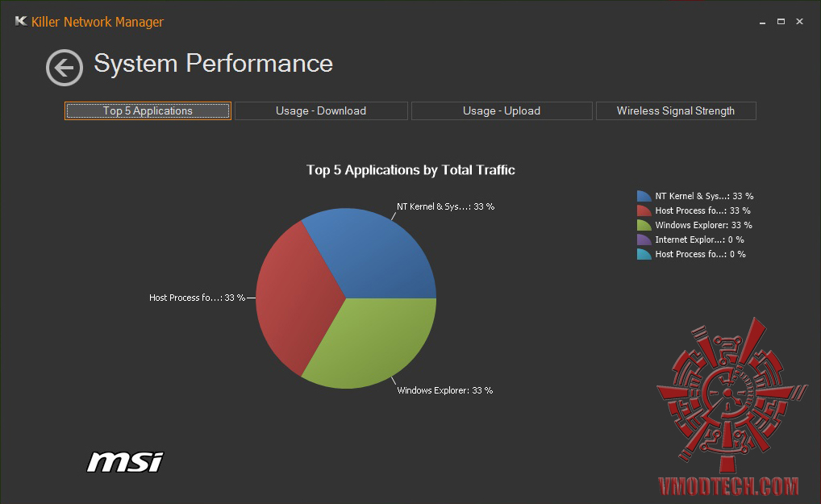The image size is (821, 504).
Task: Click the 'System Performance' heading
Action: 213,64
